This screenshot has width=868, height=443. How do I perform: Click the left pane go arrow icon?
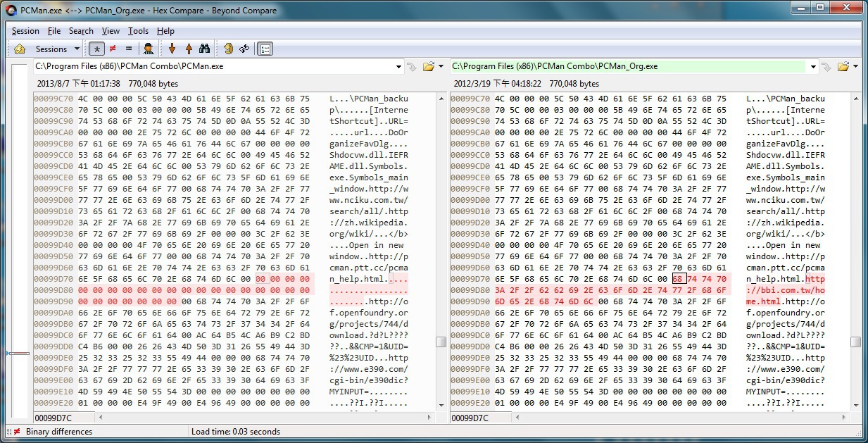click(x=413, y=66)
